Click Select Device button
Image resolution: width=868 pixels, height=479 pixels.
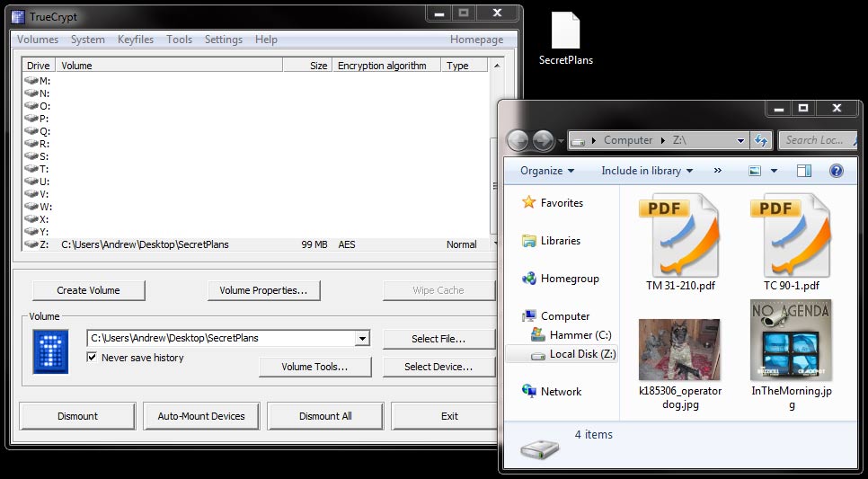[438, 367]
